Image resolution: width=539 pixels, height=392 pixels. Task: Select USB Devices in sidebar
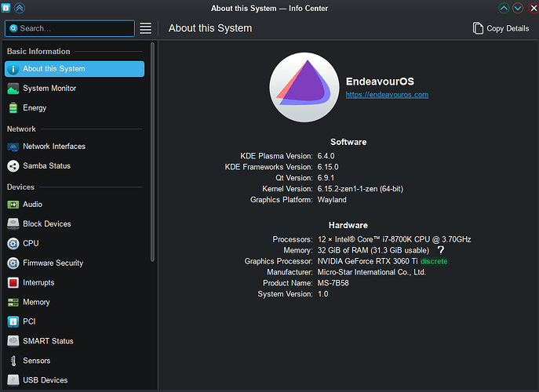tap(45, 380)
